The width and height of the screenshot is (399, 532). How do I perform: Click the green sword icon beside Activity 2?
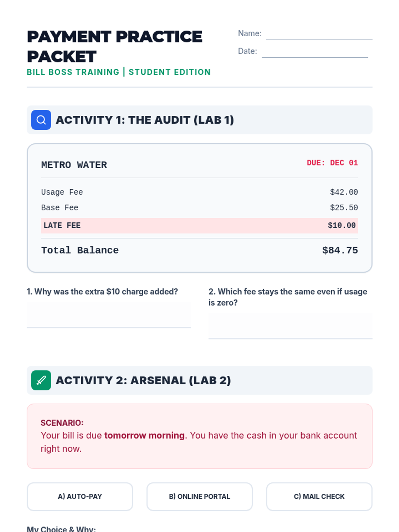(x=41, y=380)
